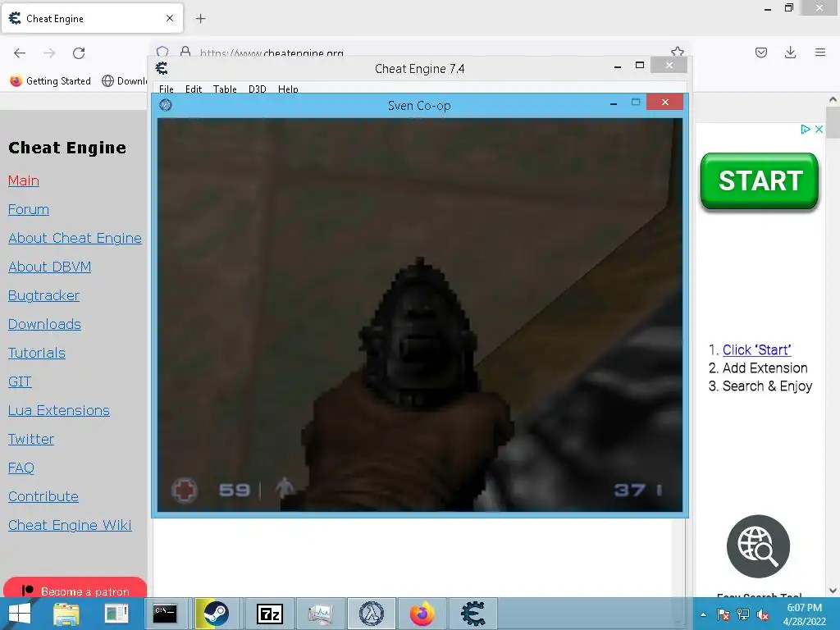This screenshot has width=840, height=630.
Task: Open 7-Zip from the taskbar
Action: [x=269, y=614]
